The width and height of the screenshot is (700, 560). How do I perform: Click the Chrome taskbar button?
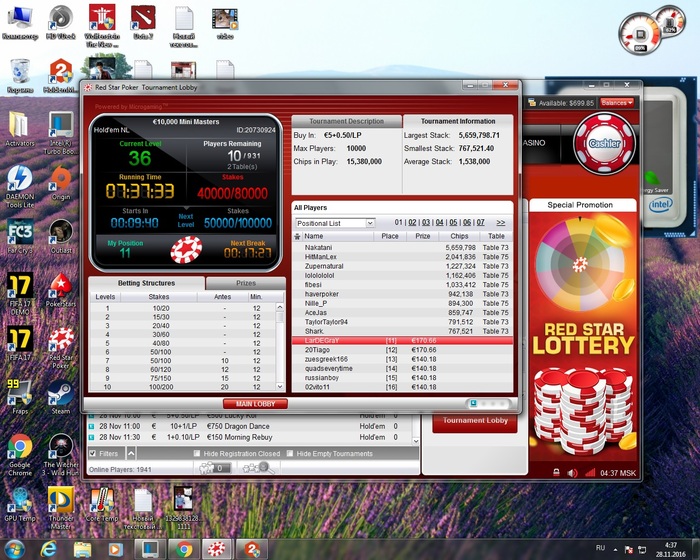click(x=183, y=549)
